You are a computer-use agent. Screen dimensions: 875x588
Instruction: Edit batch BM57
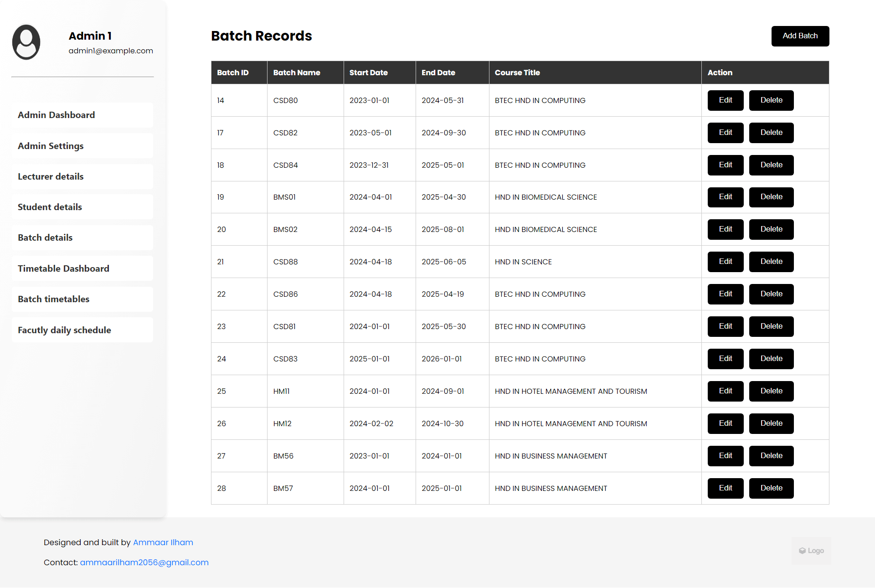(x=726, y=488)
